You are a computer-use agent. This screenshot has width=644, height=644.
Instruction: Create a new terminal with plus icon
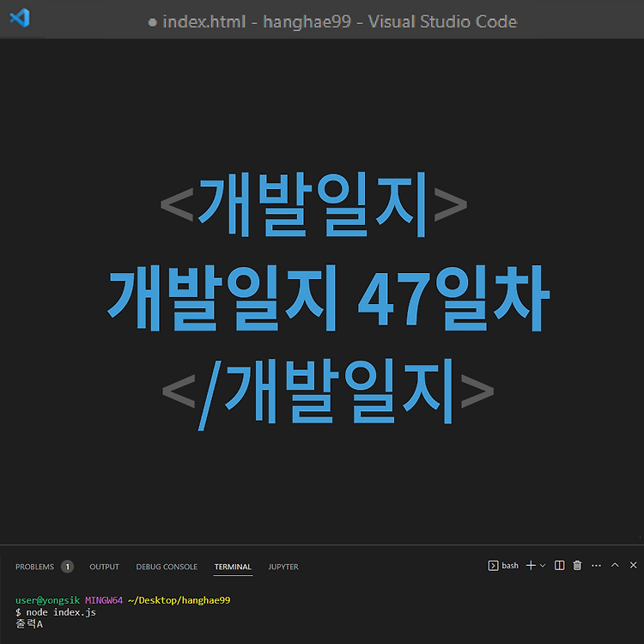(x=531, y=566)
